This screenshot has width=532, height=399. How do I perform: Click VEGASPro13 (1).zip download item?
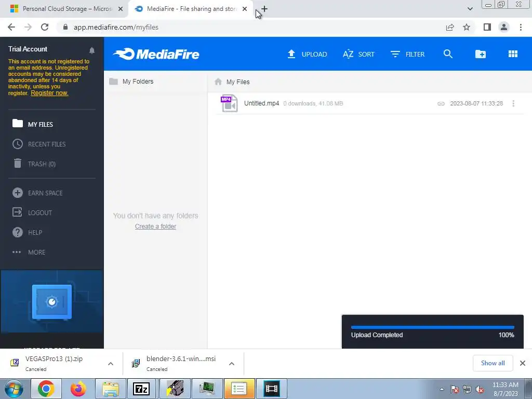point(54,363)
